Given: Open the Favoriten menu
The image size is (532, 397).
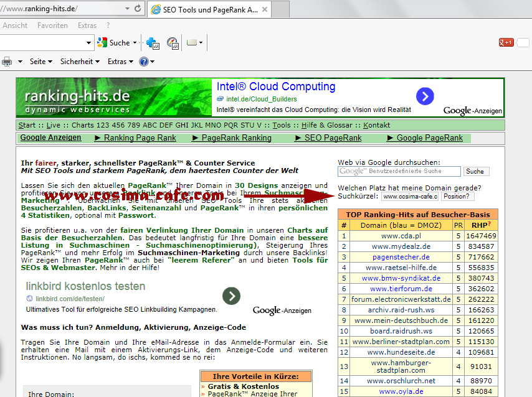Looking at the screenshot, I should pos(52,26).
